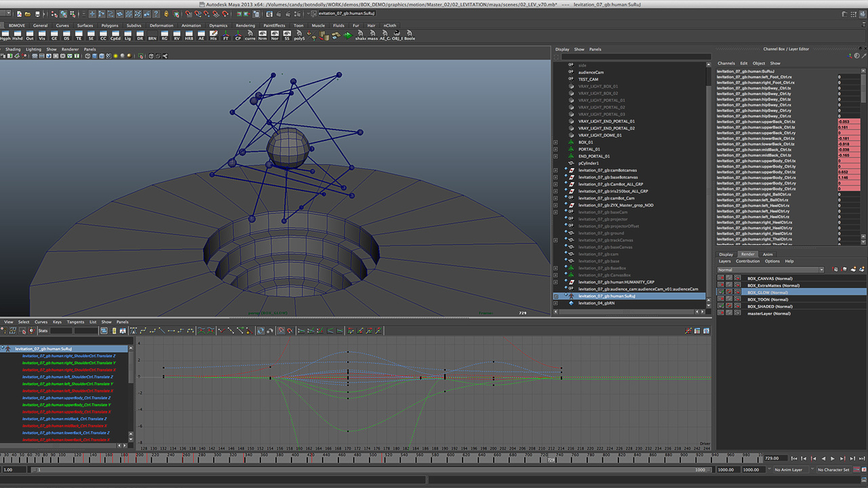Click the 'FT' freeze transform shelf icon

click(x=226, y=35)
